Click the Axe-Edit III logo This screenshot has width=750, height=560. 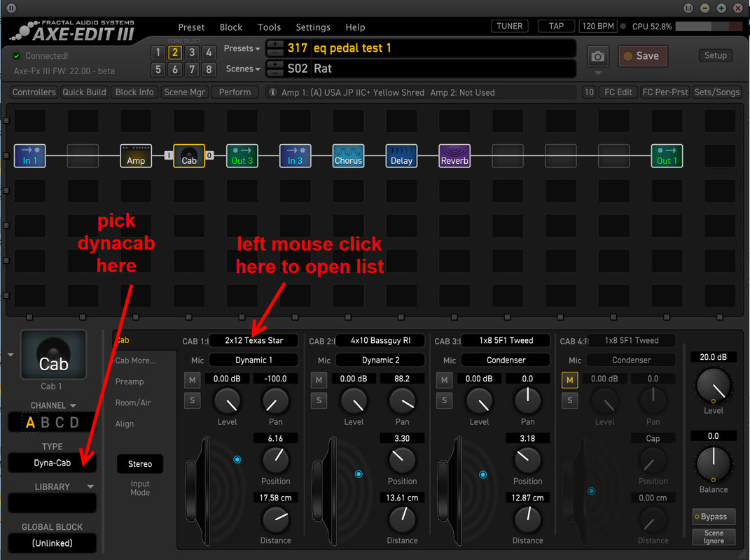[x=72, y=31]
